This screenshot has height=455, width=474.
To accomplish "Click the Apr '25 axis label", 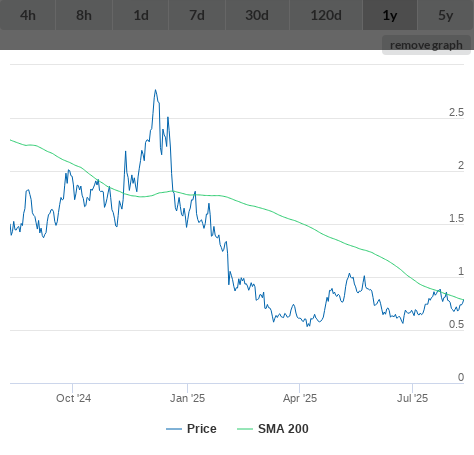I will click(300, 398).
